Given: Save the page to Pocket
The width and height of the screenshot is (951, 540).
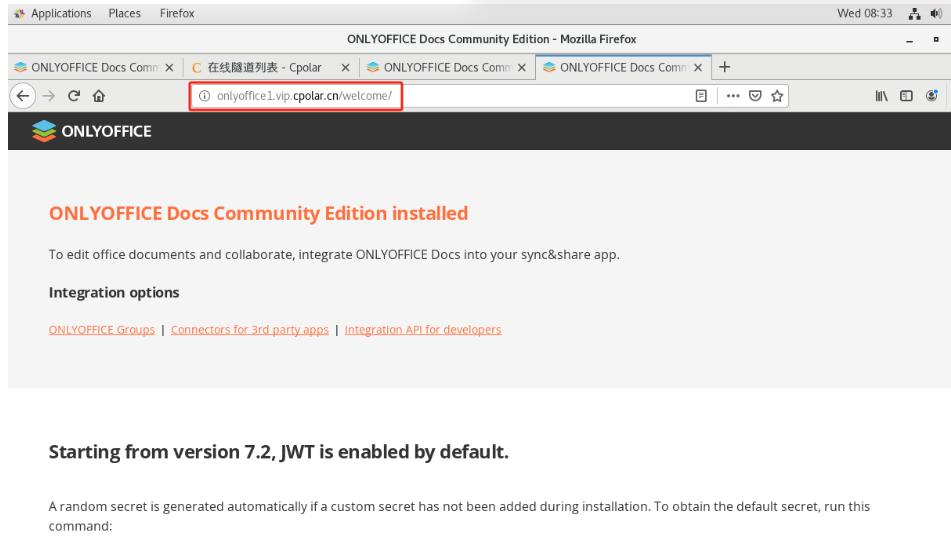Looking at the screenshot, I should pos(756,96).
